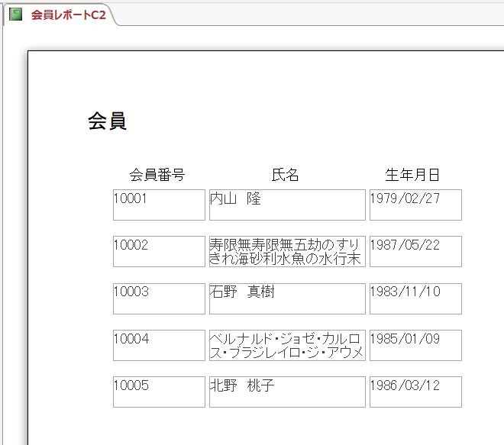Click the 会員 report title
Screen dimensions: 504x445
pyautogui.click(x=107, y=121)
